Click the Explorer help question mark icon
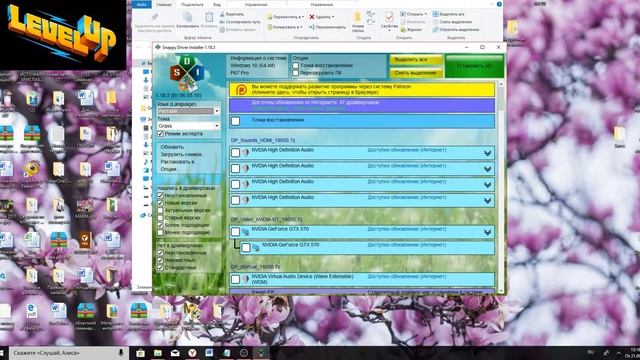 [x=499, y=4]
